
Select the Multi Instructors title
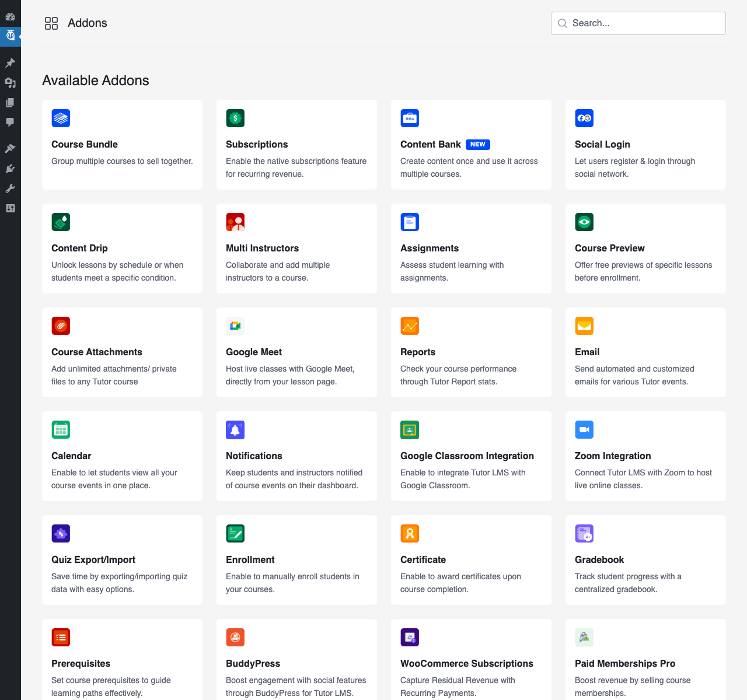click(262, 248)
